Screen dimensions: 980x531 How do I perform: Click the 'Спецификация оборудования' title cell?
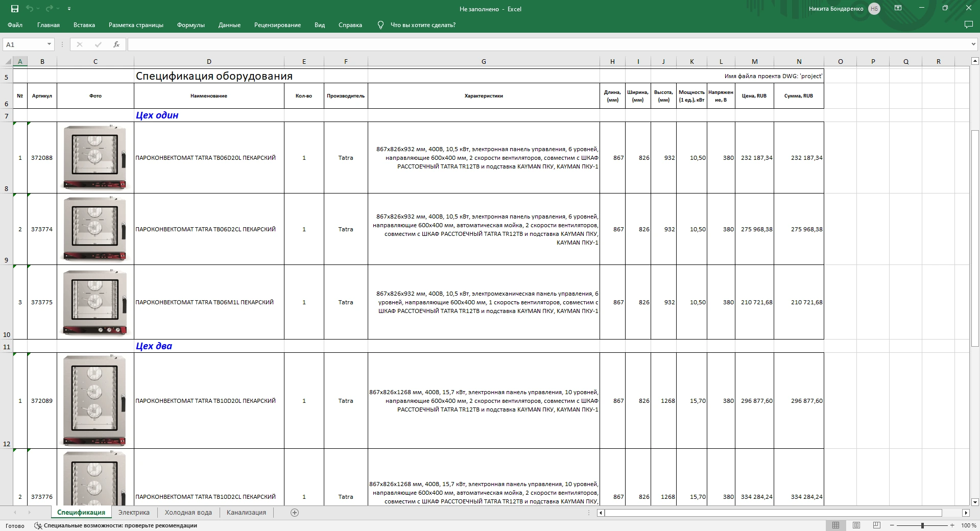pyautogui.click(x=214, y=76)
